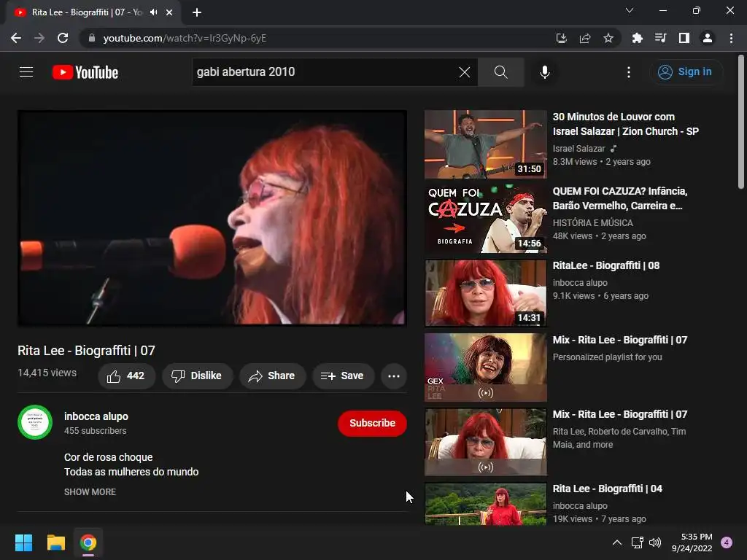Open File Explorer from taskbar
Screen dimensions: 747x560
(55, 542)
